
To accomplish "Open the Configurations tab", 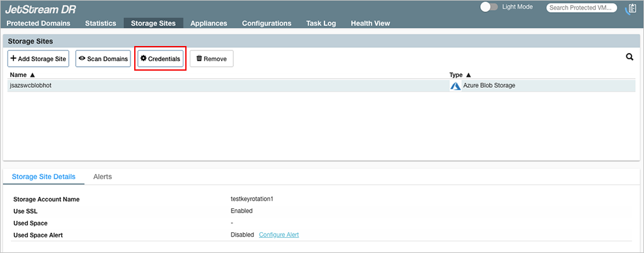I will click(x=267, y=23).
